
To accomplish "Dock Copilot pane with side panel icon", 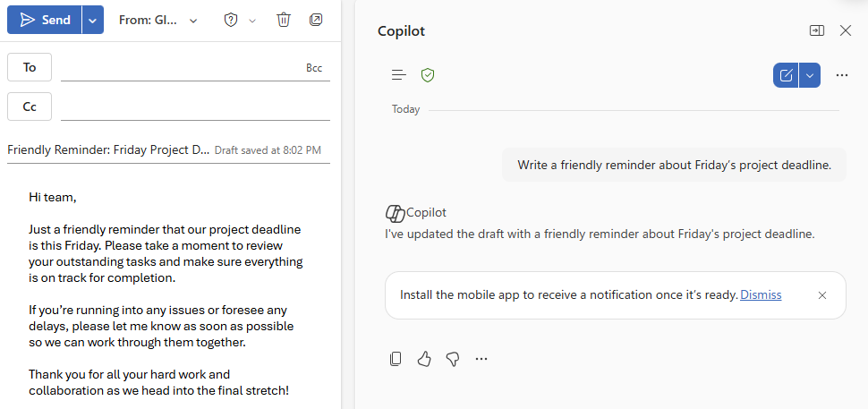I will (x=817, y=31).
